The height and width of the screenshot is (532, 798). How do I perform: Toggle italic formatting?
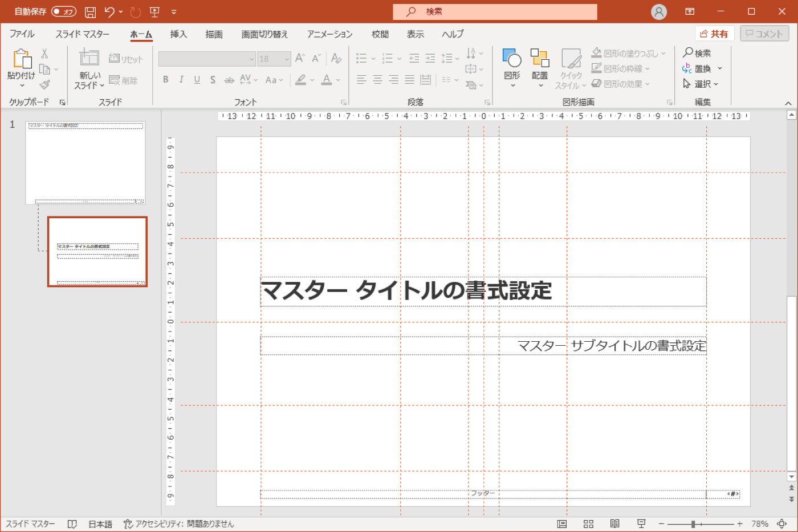coord(181,80)
